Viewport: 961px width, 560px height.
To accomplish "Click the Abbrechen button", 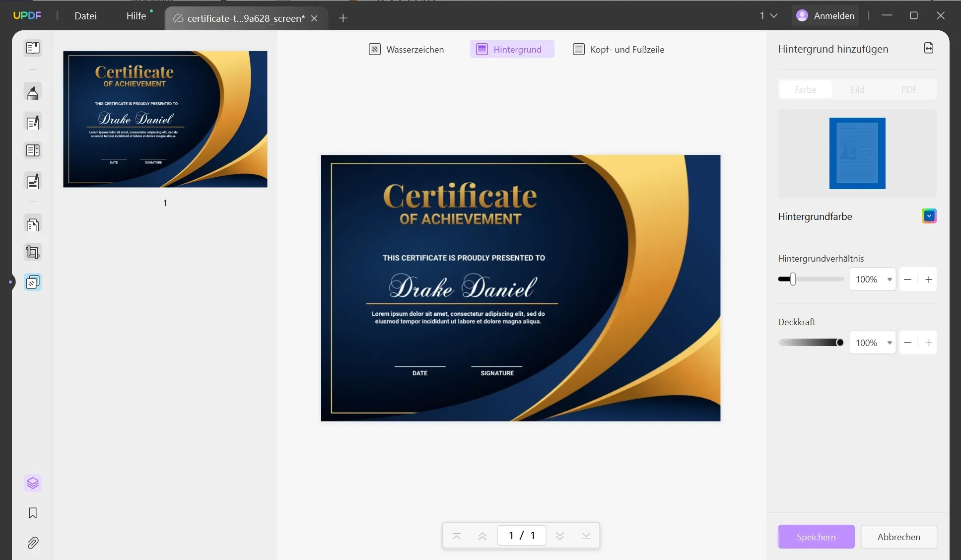I will pyautogui.click(x=898, y=537).
